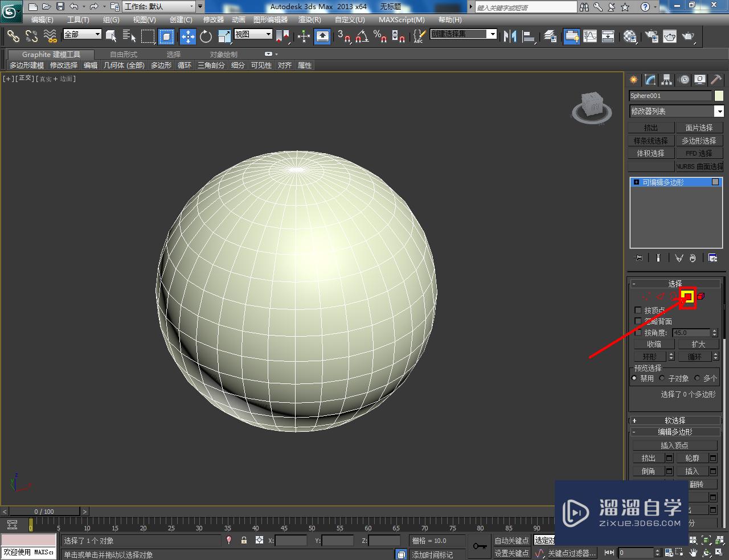Open the Select by Name list tool

coord(129,36)
